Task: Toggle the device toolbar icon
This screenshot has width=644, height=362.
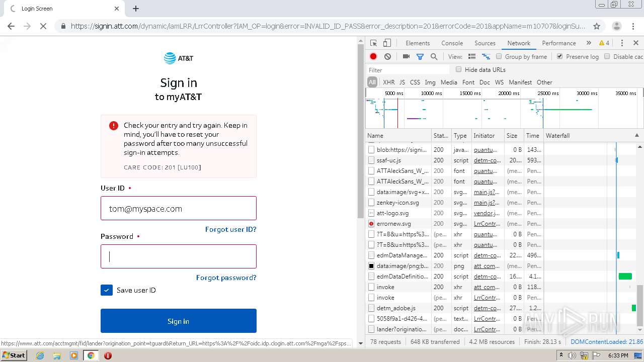Action: point(387,43)
